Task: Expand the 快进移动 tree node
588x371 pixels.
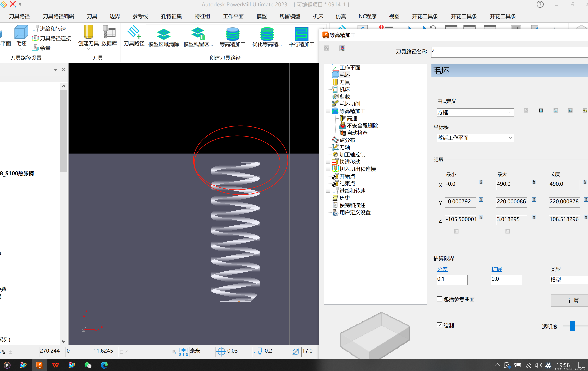Action: 328,162
